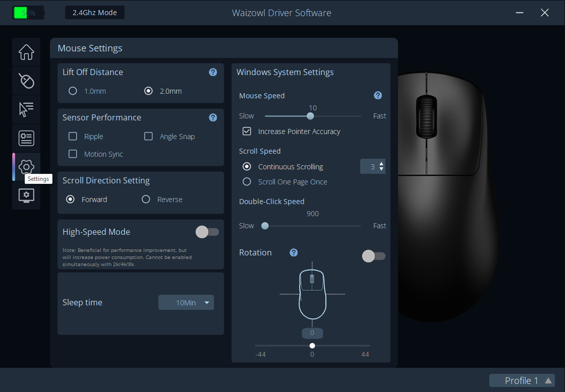Click the Mouse Settings heading
The image size is (565, 392).
click(x=90, y=48)
